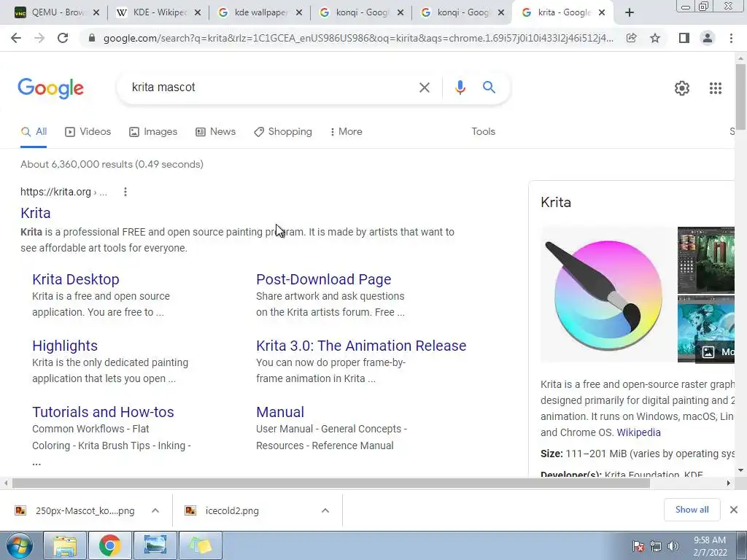This screenshot has height=560, width=747.
Task: Go back with the browser back arrow
Action: tap(16, 38)
